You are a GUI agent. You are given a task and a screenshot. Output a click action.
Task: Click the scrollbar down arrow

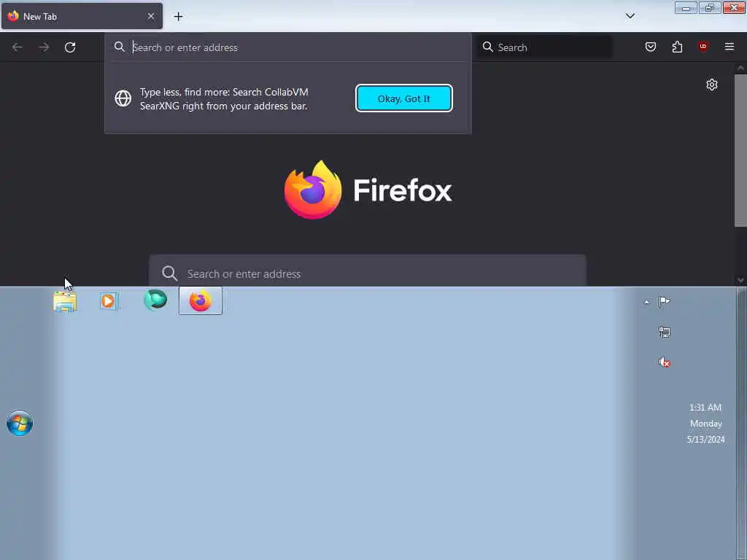coord(740,280)
